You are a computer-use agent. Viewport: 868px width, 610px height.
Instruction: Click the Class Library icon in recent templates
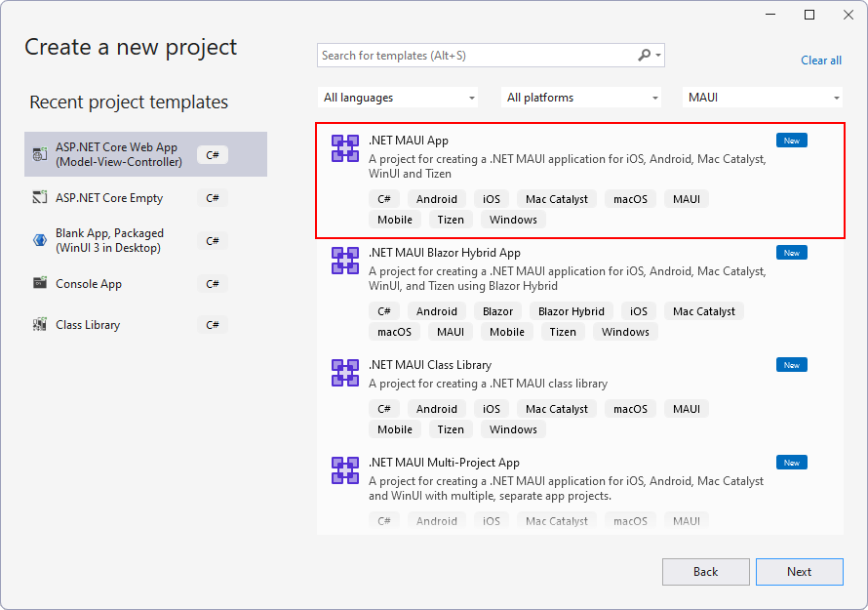tap(39, 324)
